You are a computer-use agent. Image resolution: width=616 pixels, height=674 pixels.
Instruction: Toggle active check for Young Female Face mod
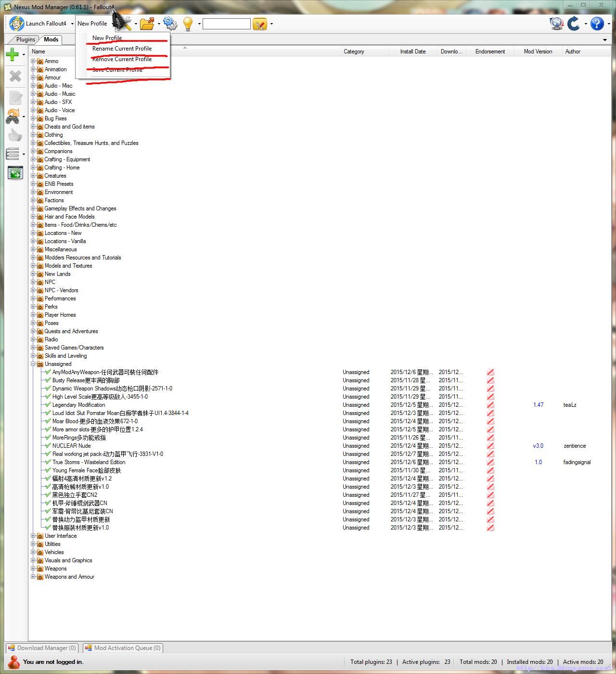(x=48, y=470)
